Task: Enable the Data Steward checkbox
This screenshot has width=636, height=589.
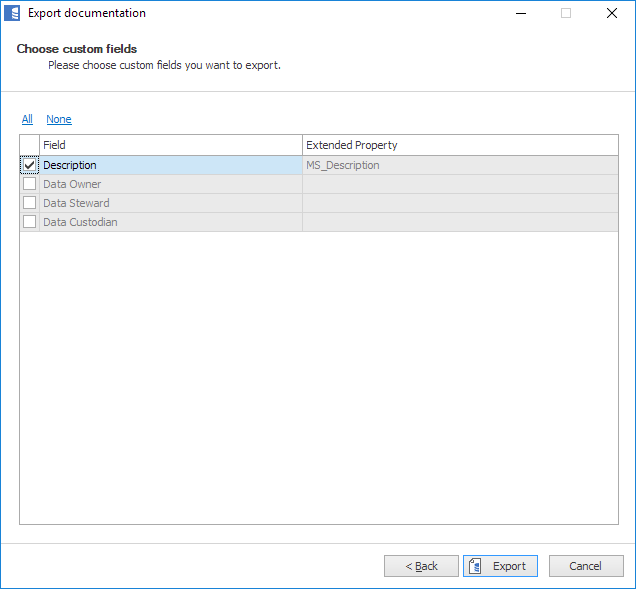Action: pyautogui.click(x=29, y=203)
